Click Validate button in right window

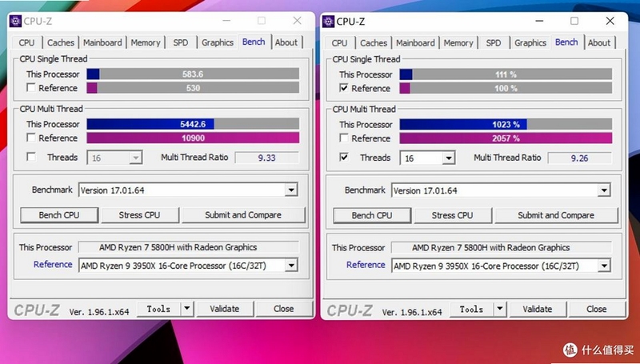pos(537,310)
